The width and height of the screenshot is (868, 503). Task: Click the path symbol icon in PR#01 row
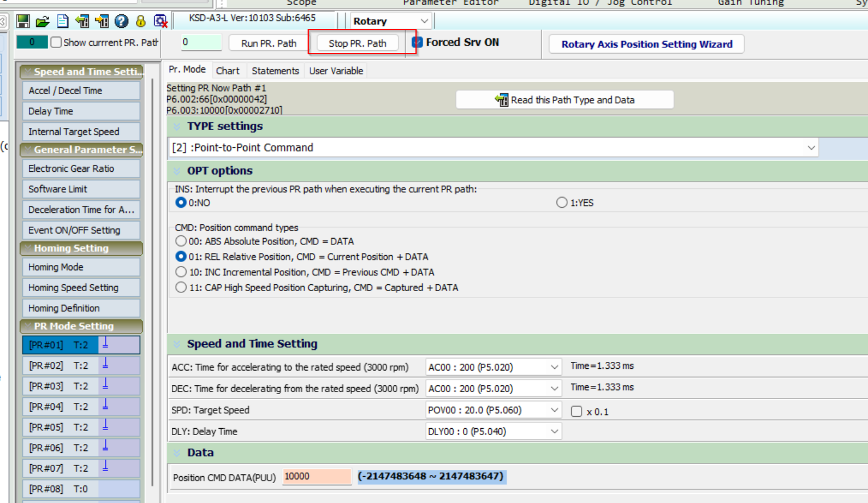106,343
